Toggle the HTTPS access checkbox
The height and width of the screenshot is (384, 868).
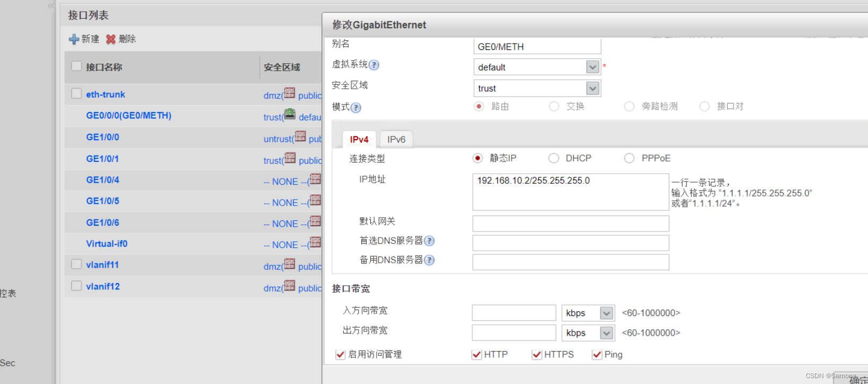537,355
